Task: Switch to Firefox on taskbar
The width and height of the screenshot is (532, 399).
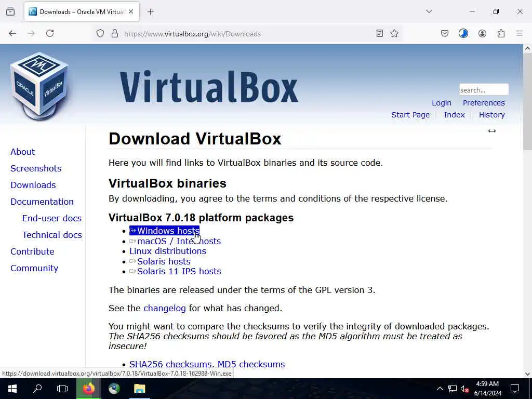Action: pos(88,389)
